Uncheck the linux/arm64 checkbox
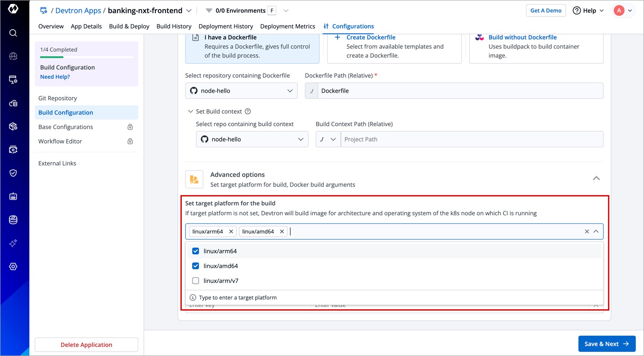The image size is (644, 356). tap(196, 251)
